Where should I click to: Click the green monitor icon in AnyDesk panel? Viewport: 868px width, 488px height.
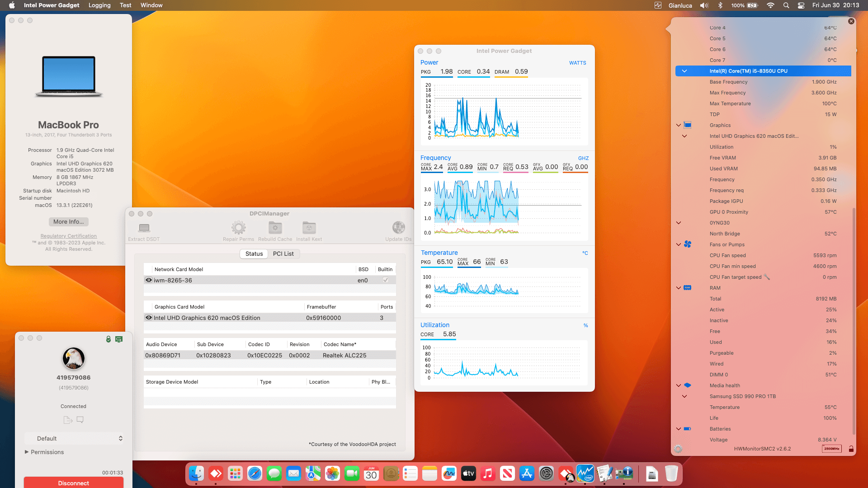(x=119, y=339)
